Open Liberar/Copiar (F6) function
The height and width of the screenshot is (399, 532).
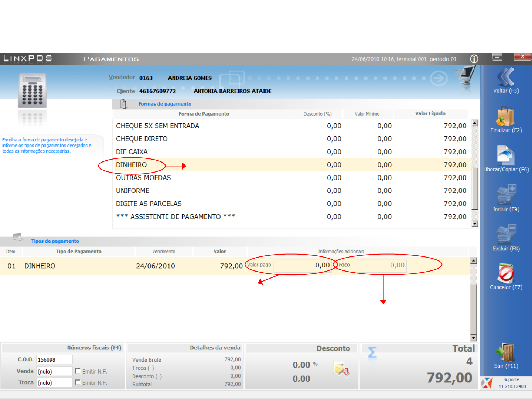coord(506,156)
